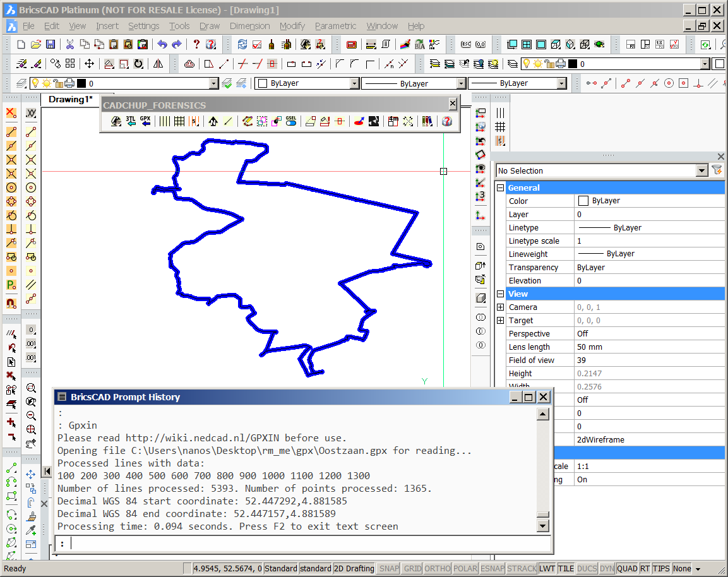Click the Cut scissors icon
This screenshot has width=728, height=577.
(x=69, y=44)
